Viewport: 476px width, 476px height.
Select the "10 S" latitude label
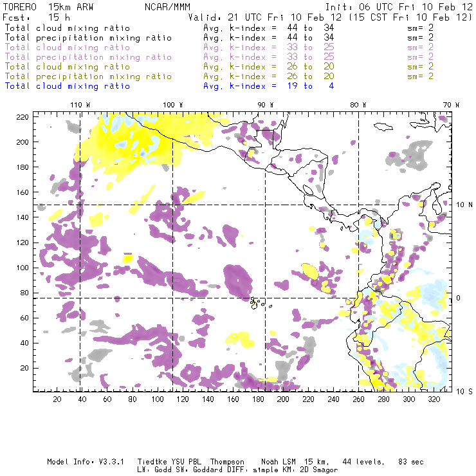click(464, 392)
